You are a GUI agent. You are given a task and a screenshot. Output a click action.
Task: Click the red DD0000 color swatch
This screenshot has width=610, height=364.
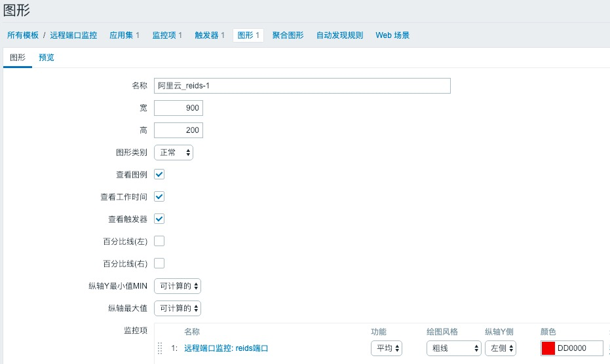coord(548,348)
